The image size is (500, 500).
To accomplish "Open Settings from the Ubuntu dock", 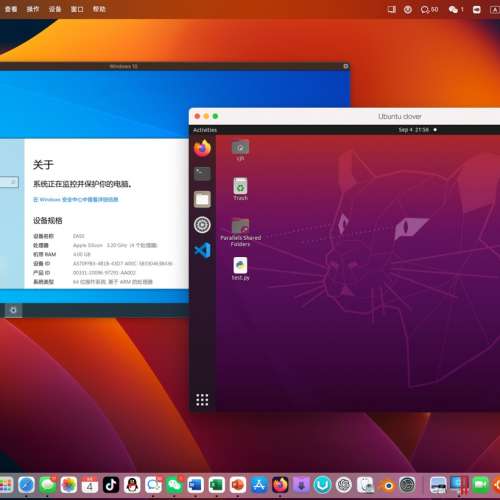I will click(202, 225).
